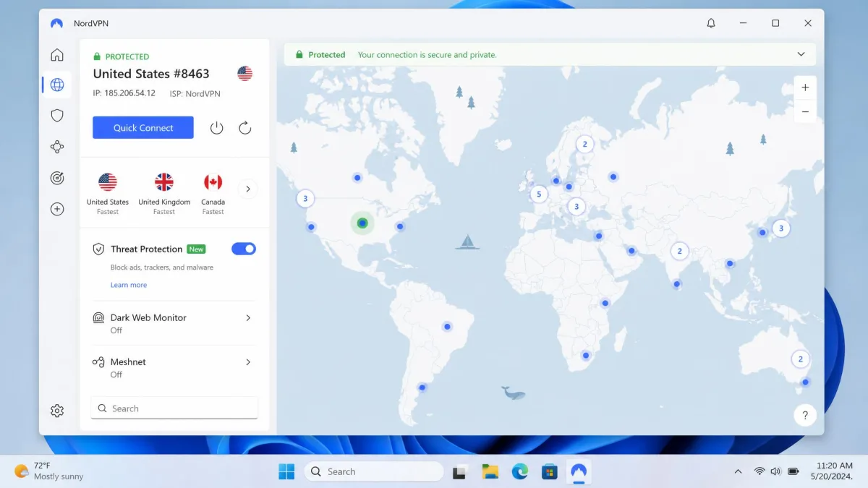Click the server pin in Brazil
868x488 pixels.
pos(447,327)
